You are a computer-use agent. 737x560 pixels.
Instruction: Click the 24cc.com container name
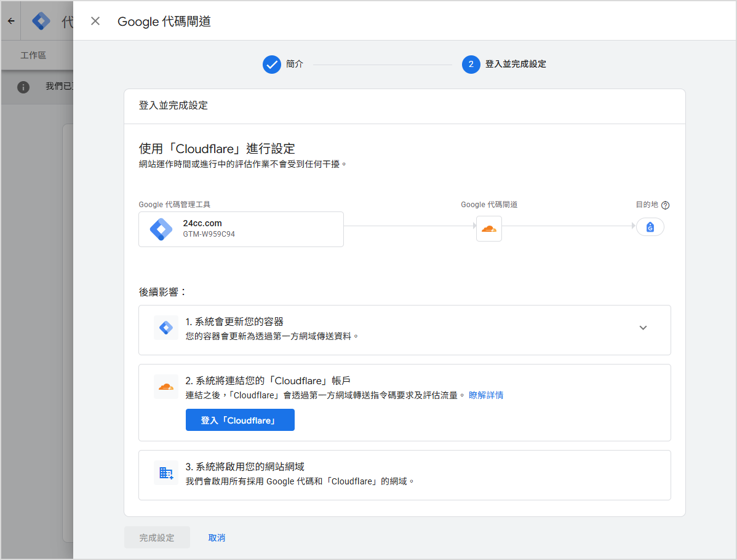pyautogui.click(x=202, y=223)
